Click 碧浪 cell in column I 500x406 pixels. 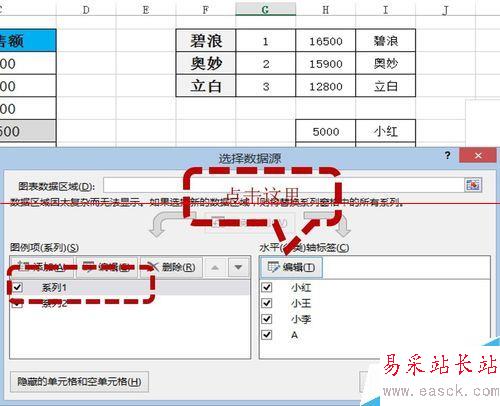385,40
